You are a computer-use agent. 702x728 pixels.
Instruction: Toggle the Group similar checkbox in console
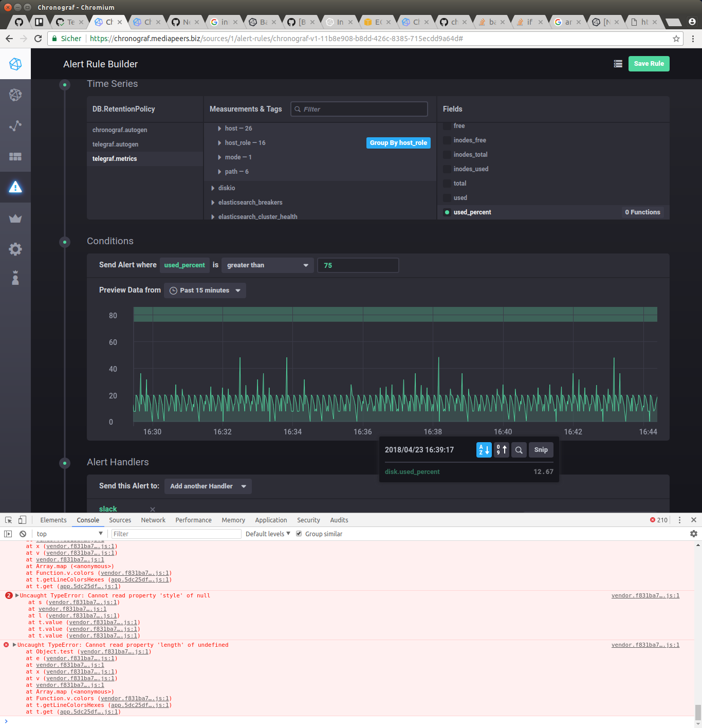(299, 533)
